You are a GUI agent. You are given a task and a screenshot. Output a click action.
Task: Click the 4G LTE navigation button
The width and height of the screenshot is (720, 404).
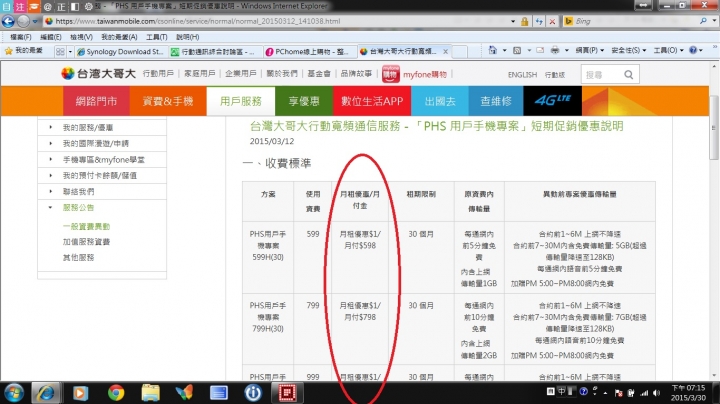pyautogui.click(x=552, y=101)
